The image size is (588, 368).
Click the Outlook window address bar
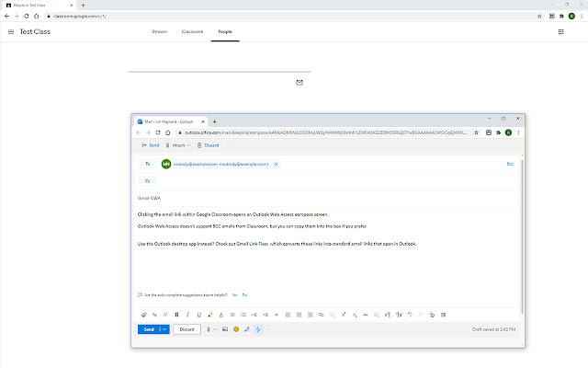click(x=322, y=132)
